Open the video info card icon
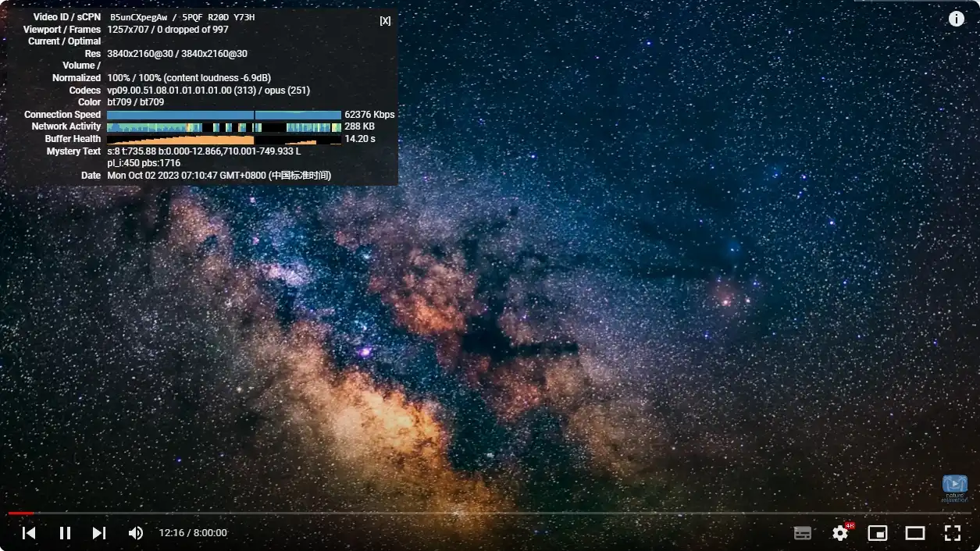 (957, 19)
